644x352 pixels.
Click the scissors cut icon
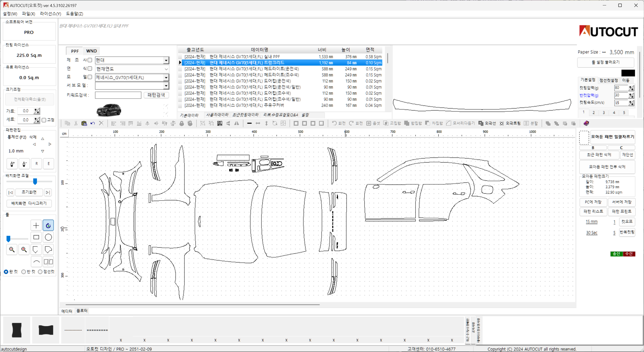click(76, 123)
